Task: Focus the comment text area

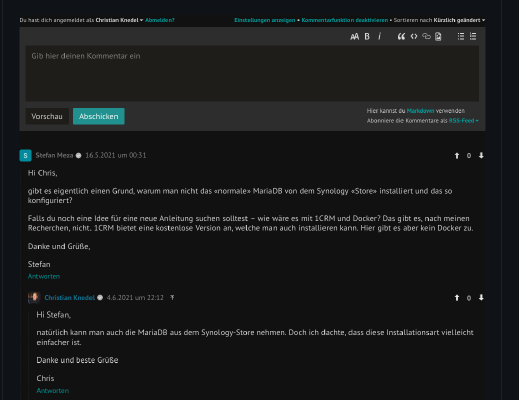Action: pos(252,73)
